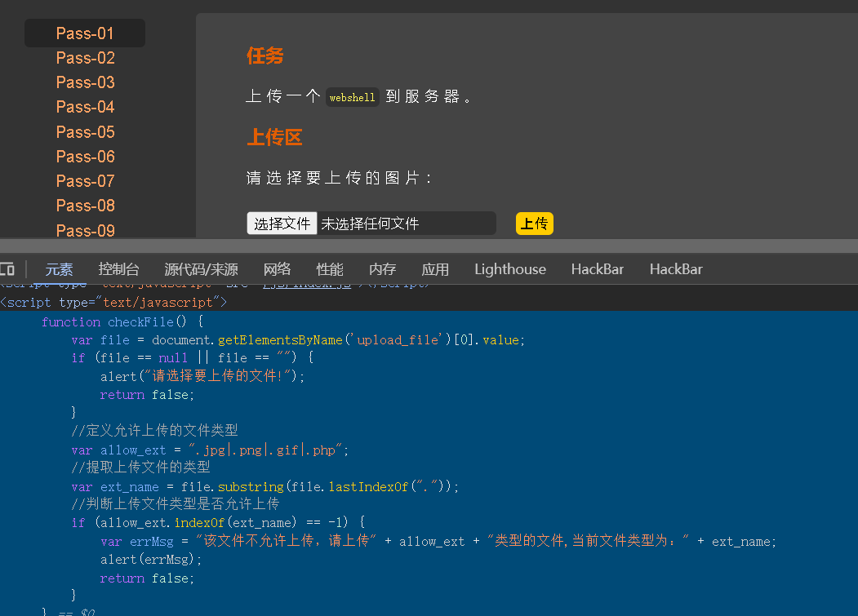Click the var file = document.getElementsByName line
The height and width of the screenshot is (616, 858).
click(298, 340)
